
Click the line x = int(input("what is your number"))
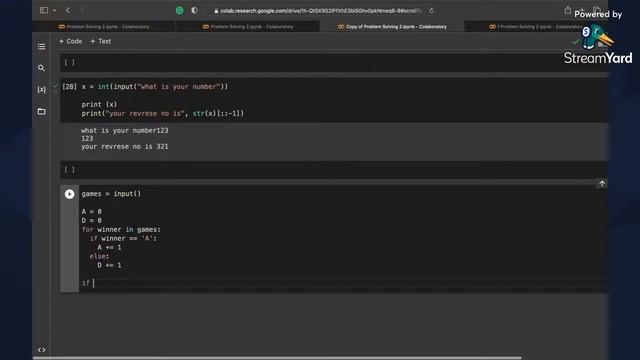tap(155, 87)
